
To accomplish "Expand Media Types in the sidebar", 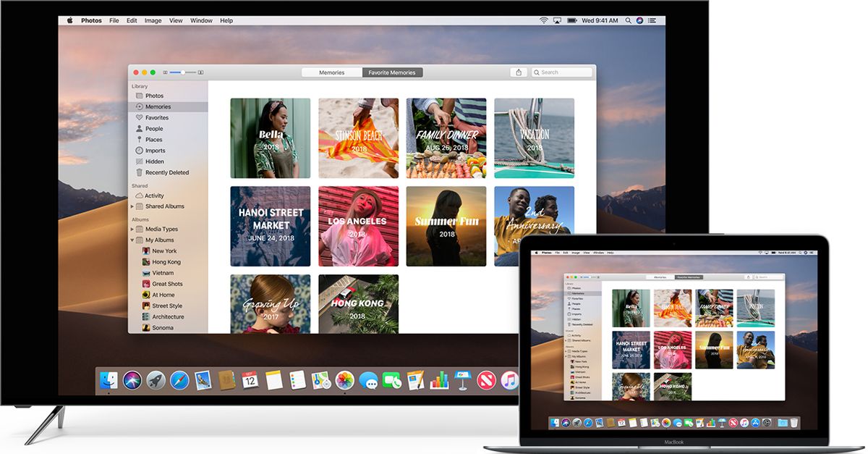I will click(132, 229).
